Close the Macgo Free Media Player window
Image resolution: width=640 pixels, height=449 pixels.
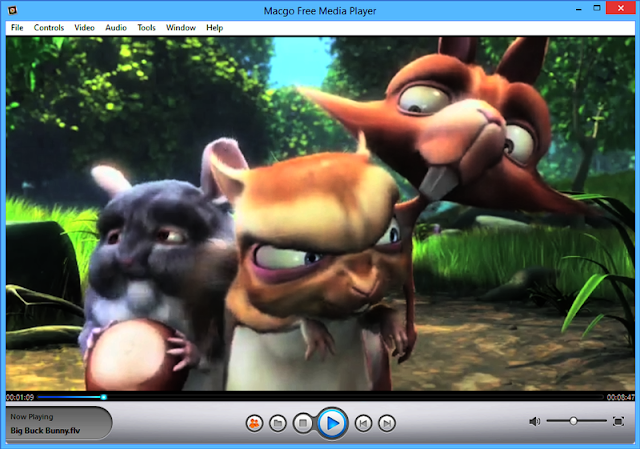(x=621, y=8)
